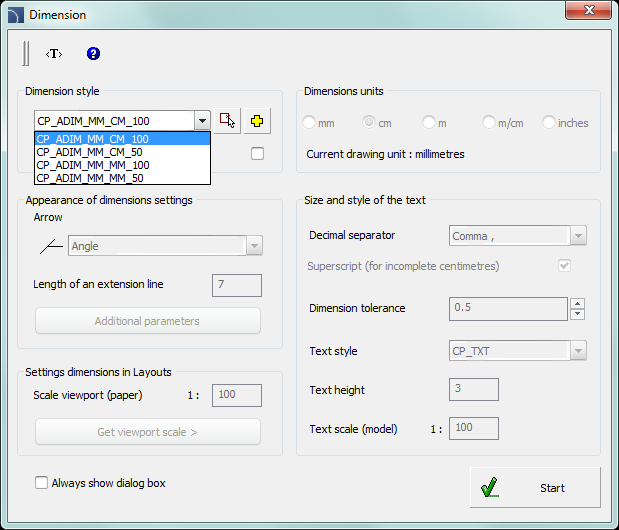The width and height of the screenshot is (619, 530).
Task: Collapse the Dimension style dropdown arrow
Action: [202, 121]
